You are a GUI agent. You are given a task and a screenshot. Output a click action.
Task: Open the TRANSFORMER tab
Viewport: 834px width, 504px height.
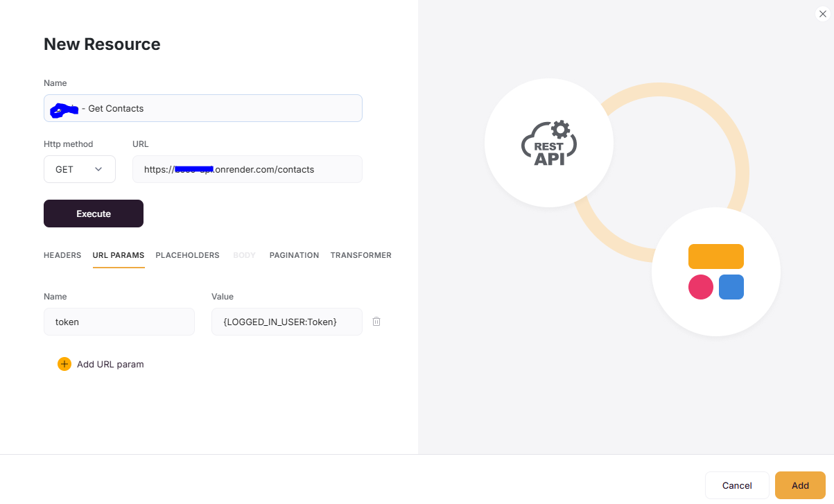click(361, 255)
